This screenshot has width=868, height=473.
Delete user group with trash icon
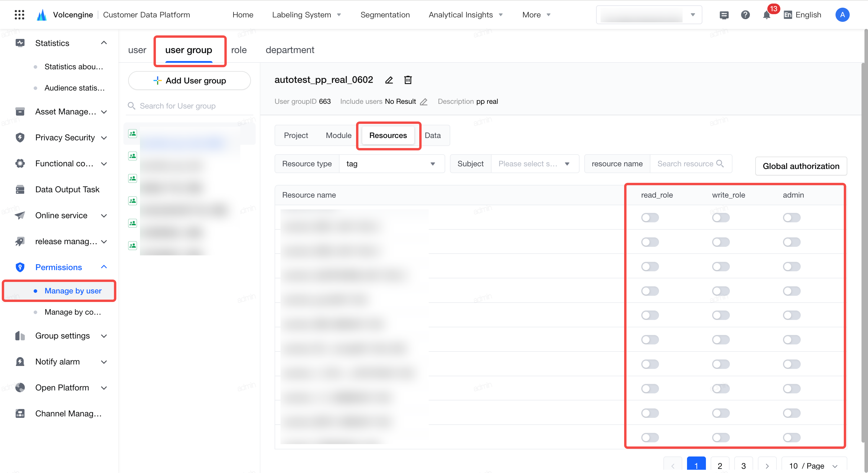pyautogui.click(x=408, y=80)
